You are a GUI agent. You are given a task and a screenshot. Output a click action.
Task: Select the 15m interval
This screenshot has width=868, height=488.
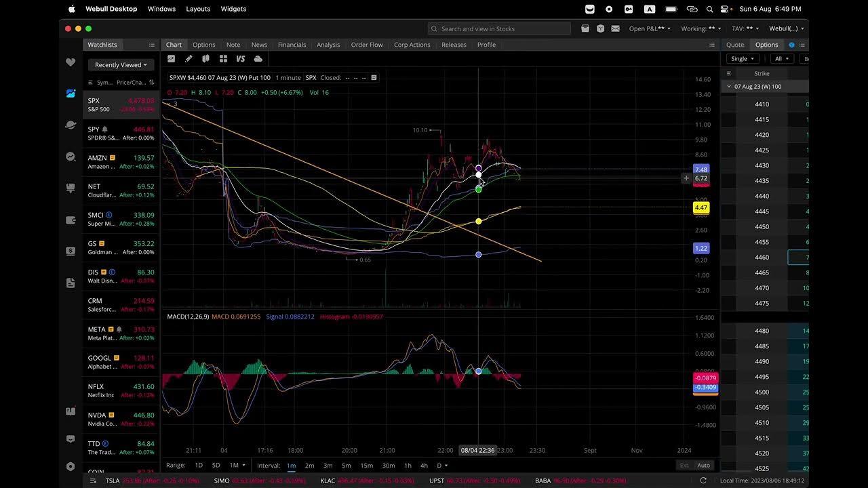click(x=366, y=466)
